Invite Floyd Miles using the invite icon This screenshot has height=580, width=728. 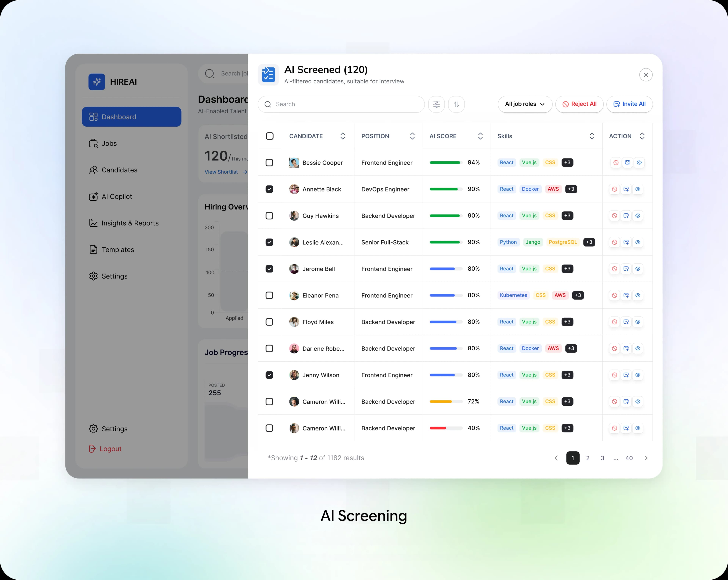[x=626, y=322]
